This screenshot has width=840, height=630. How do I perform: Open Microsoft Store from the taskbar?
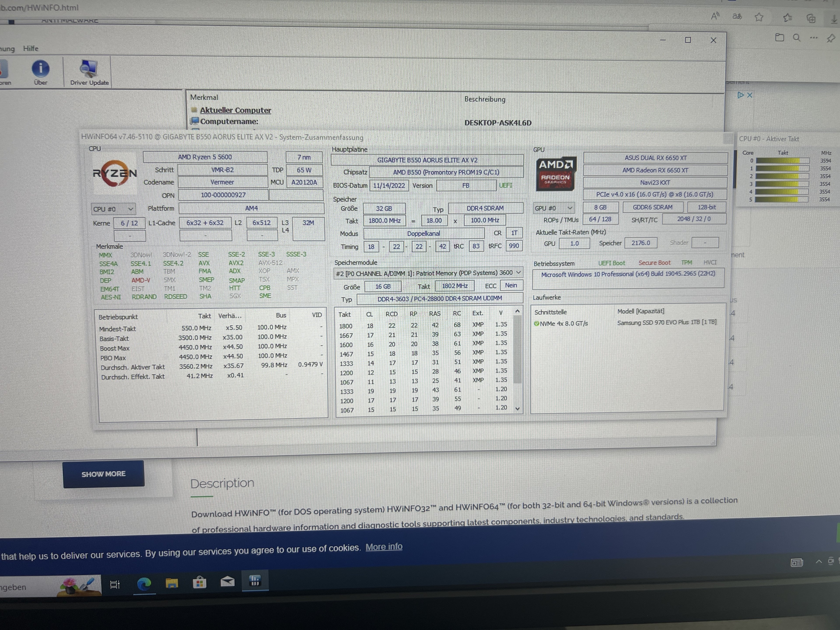(199, 582)
